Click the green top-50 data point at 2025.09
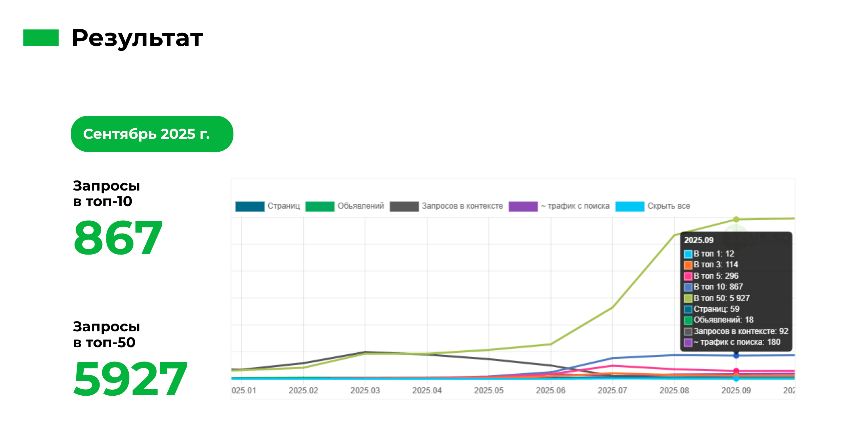Screen dimensions: 868x440 (736, 219)
